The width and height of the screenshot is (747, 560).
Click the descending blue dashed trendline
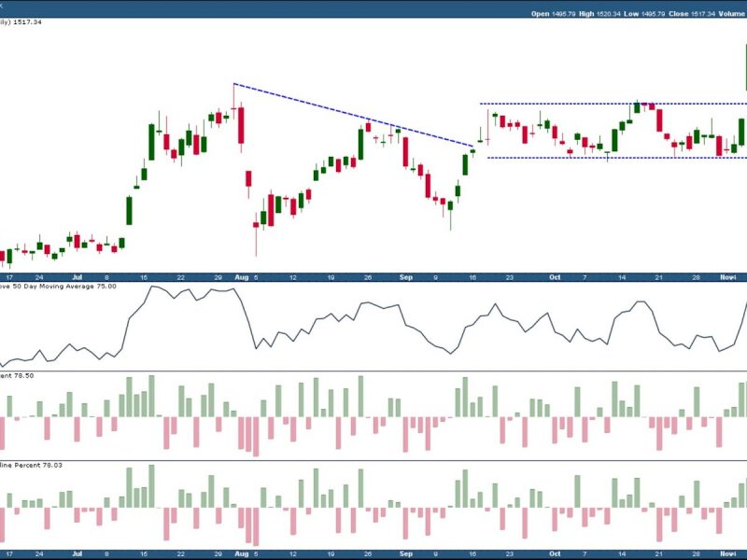(353, 115)
